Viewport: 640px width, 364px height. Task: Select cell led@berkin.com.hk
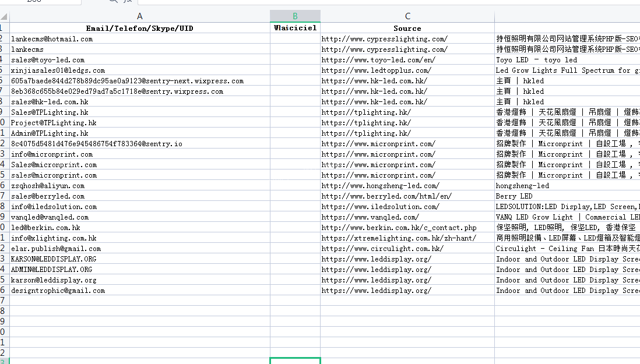[139, 228]
